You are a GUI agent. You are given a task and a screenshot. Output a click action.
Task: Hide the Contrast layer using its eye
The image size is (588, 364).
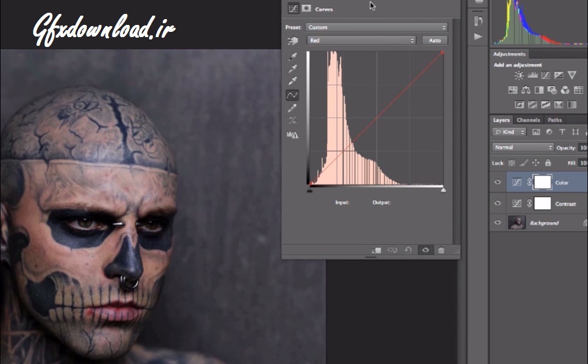point(498,203)
